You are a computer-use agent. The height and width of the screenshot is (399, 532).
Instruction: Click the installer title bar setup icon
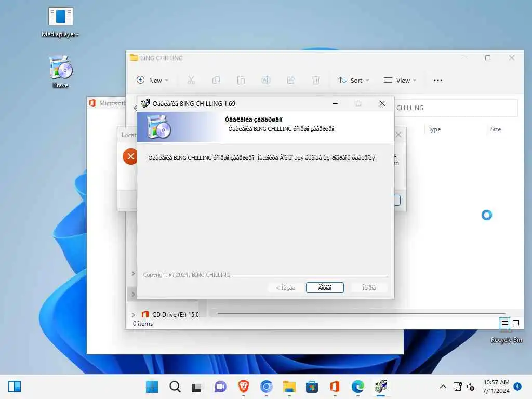(x=145, y=103)
